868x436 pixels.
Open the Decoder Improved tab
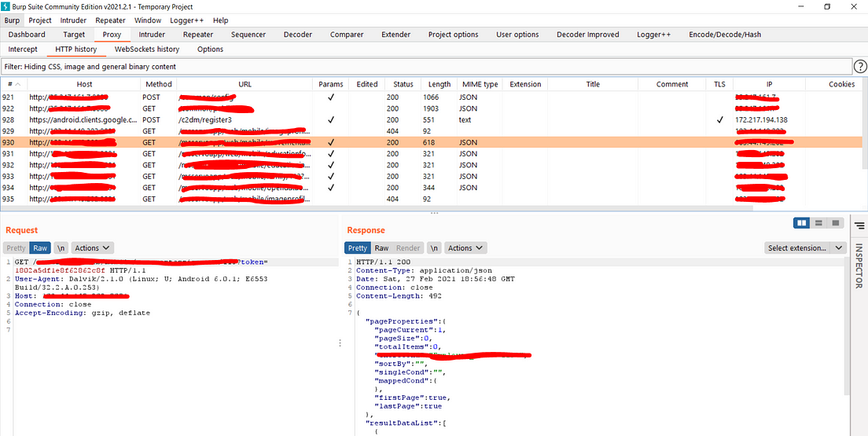pyautogui.click(x=588, y=35)
